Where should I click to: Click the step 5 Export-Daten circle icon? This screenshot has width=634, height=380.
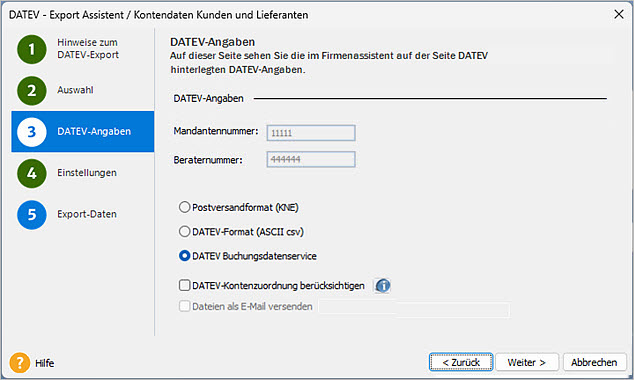[x=32, y=215]
